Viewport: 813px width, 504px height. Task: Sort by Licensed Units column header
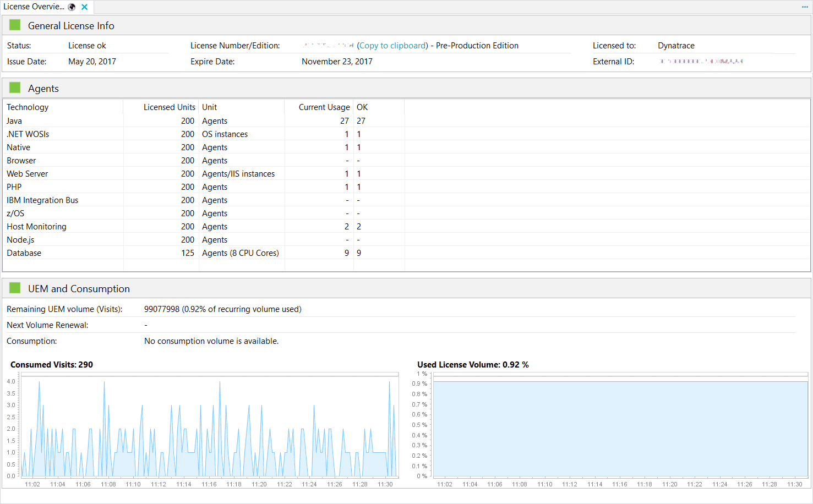[161, 107]
